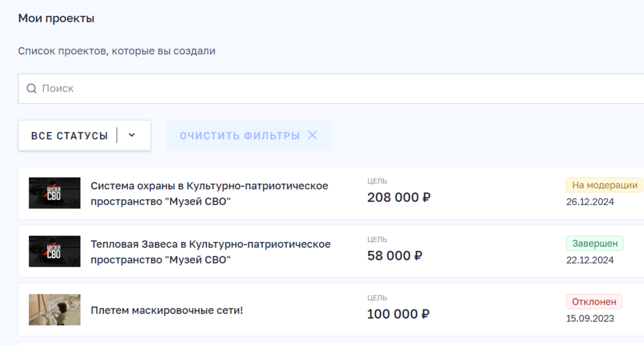Click the Все статусы filter label
644x348 pixels.
(x=69, y=136)
